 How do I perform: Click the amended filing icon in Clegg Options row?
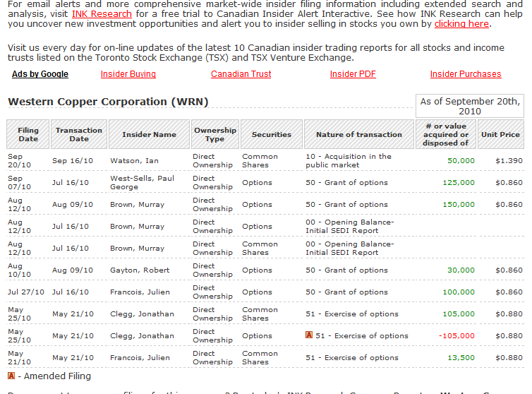(x=309, y=335)
